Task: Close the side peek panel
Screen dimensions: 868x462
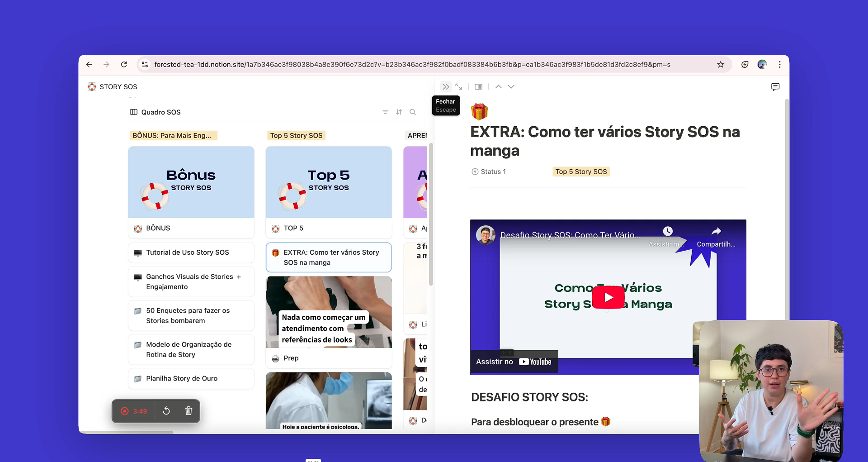Action: tap(446, 87)
